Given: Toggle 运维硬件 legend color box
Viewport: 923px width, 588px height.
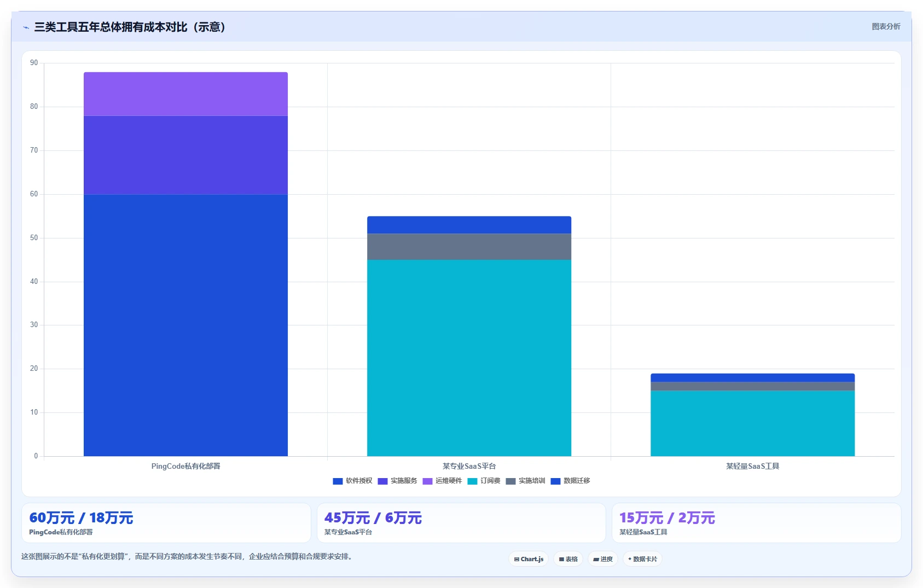Looking at the screenshot, I should [x=427, y=481].
